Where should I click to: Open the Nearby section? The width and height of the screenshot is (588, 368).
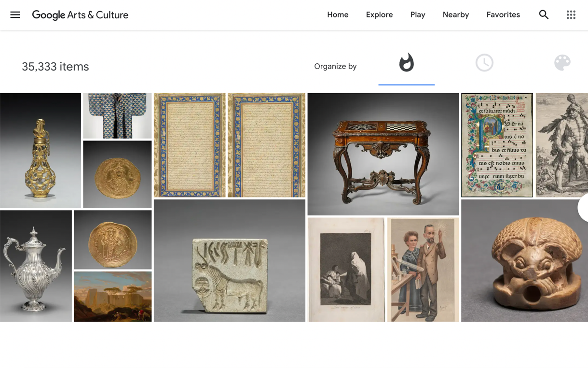point(456,15)
